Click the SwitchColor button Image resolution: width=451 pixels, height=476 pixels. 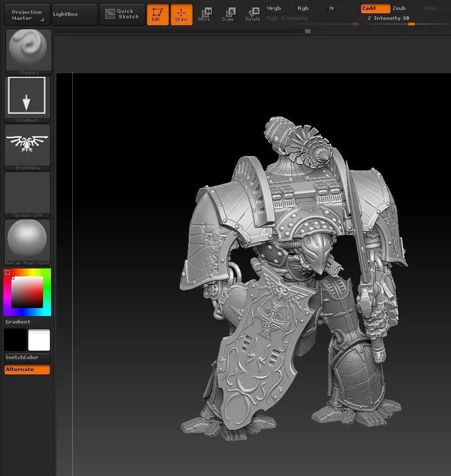click(x=27, y=357)
